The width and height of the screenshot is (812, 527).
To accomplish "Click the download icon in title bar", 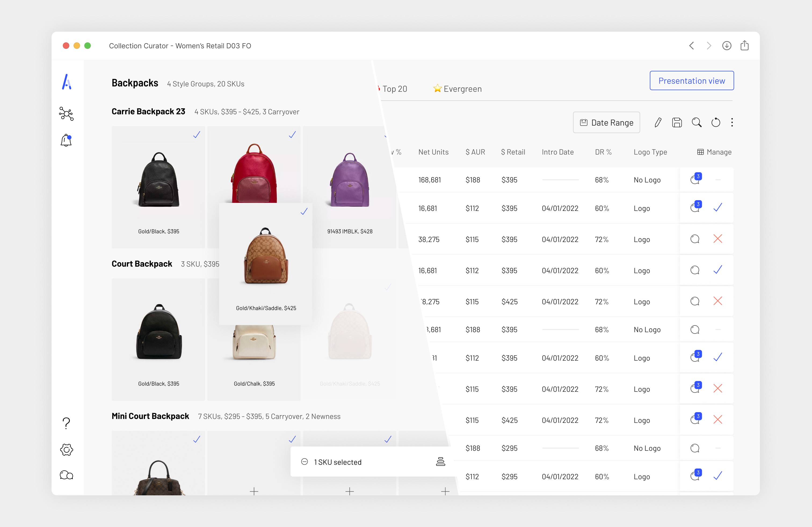I will click(x=727, y=46).
